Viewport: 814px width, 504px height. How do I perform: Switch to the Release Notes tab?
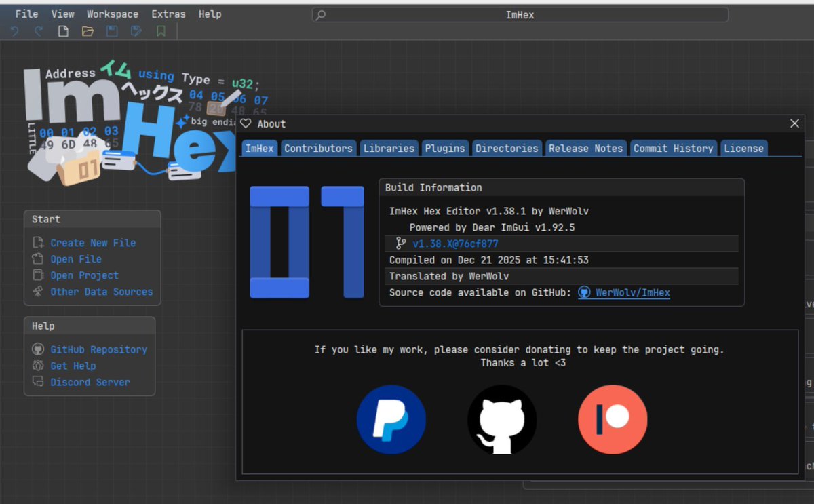coord(585,148)
